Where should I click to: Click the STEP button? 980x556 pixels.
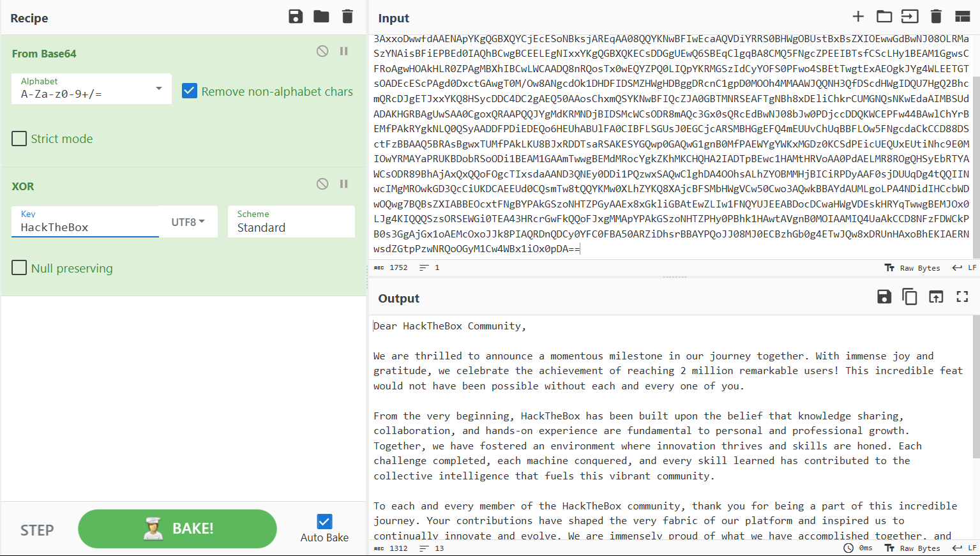click(x=37, y=530)
